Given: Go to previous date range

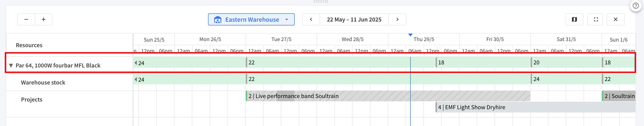Looking at the screenshot, I should pos(311,19).
